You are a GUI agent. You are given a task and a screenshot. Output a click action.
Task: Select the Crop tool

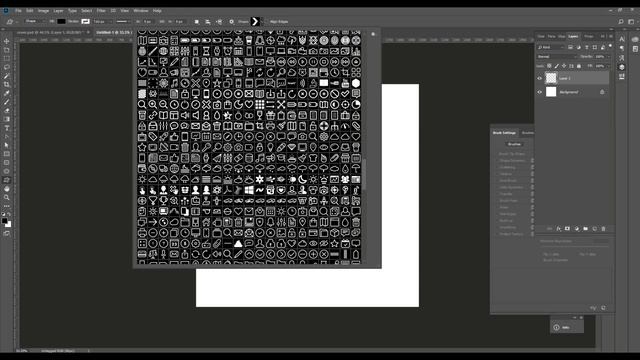7,84
